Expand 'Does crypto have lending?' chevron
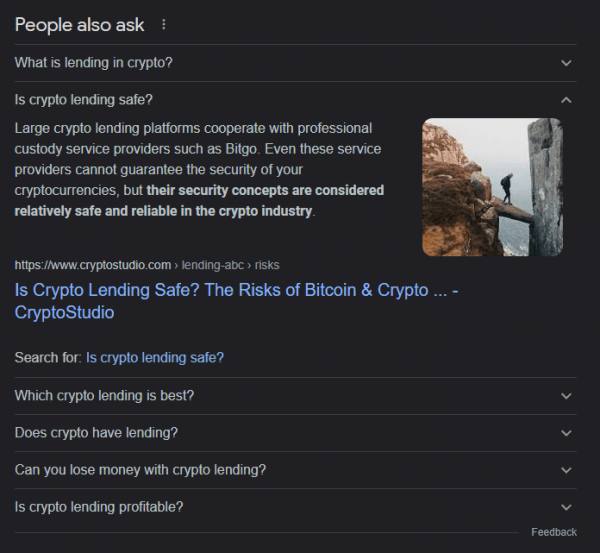This screenshot has width=600, height=553. (x=566, y=433)
